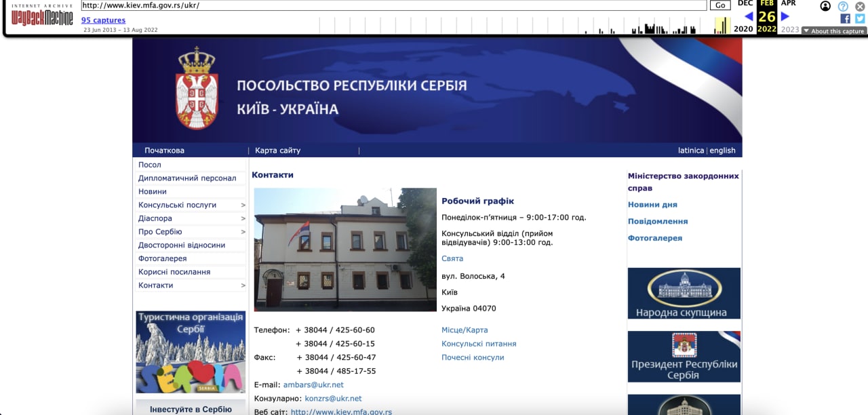
Task: Share capture on Twitter
Action: coord(860,19)
